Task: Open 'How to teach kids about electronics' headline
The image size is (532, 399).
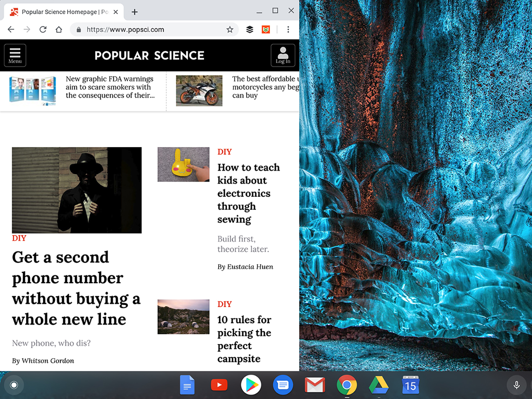Action: click(x=249, y=193)
